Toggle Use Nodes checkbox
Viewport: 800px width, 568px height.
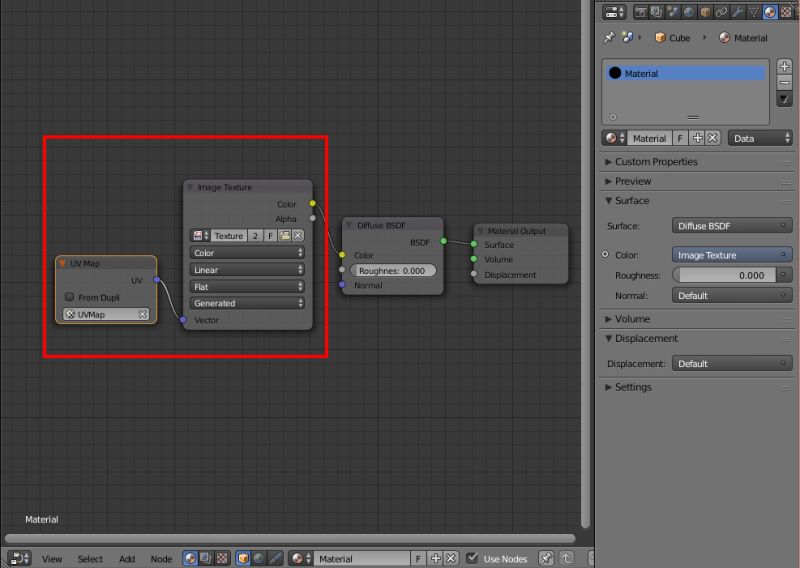[472, 558]
